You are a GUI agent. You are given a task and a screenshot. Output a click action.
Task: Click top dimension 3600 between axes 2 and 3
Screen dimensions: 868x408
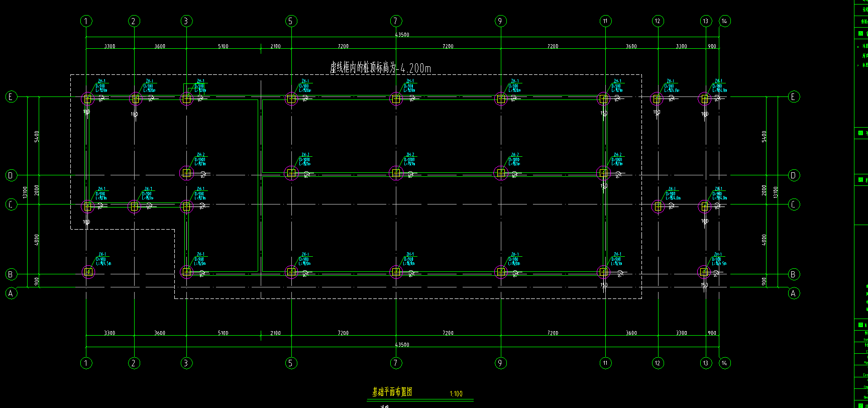pyautogui.click(x=160, y=46)
